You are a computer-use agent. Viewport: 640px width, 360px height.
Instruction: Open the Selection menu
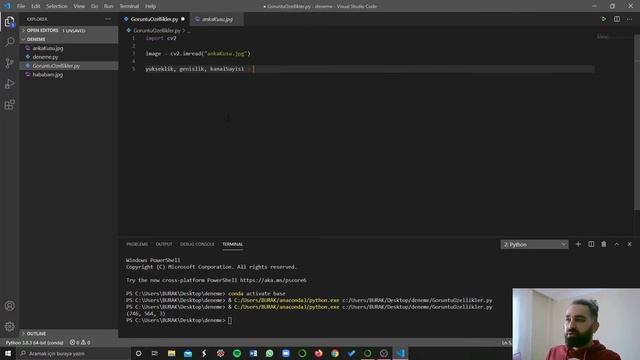tap(57, 6)
